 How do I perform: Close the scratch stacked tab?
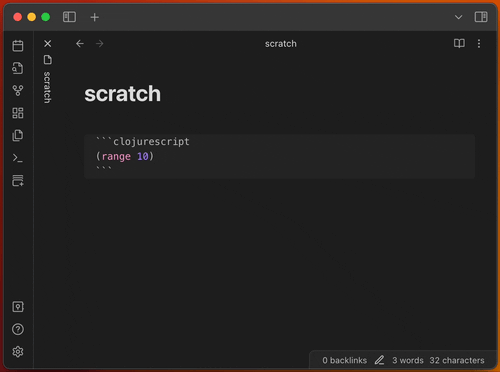click(x=48, y=44)
